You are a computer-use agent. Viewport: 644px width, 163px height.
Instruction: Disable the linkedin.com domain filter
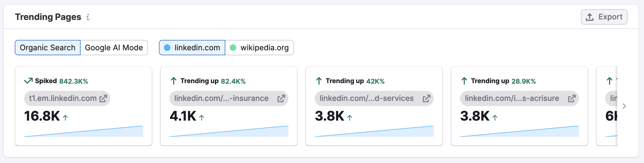192,47
